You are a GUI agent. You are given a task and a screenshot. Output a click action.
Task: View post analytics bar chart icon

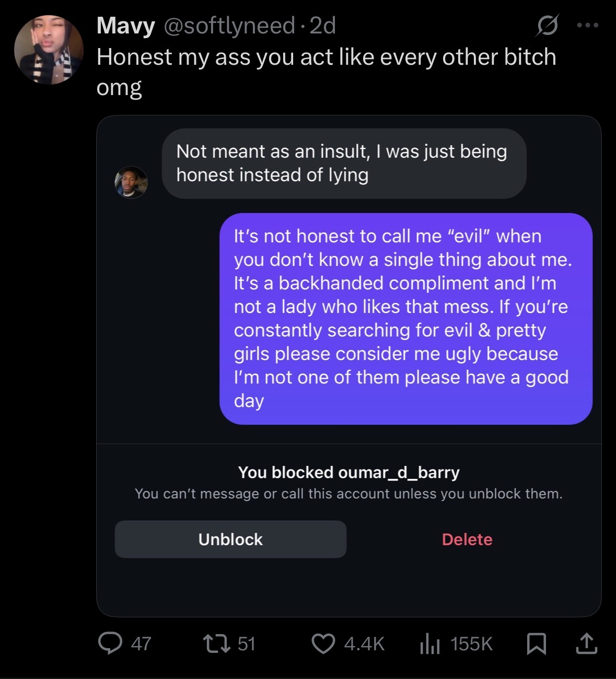428,643
